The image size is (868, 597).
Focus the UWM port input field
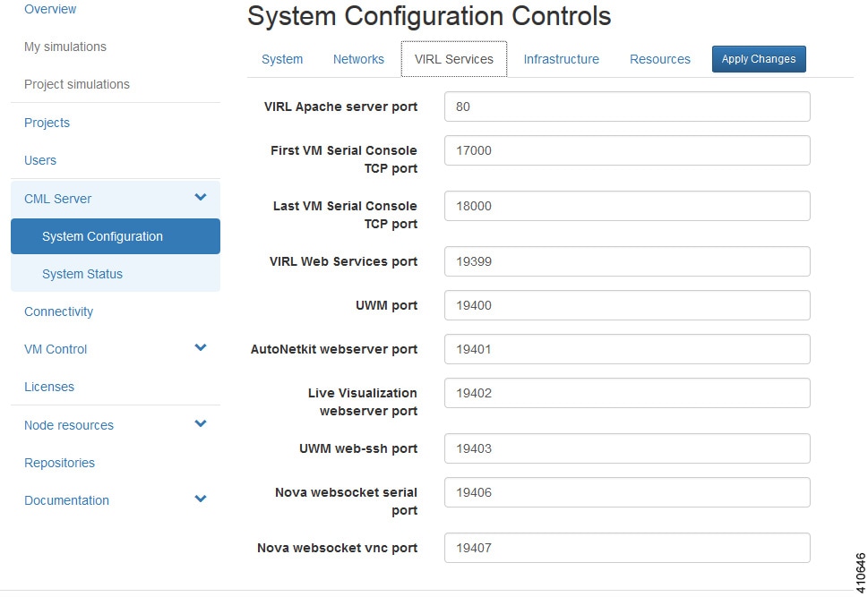[x=627, y=305]
